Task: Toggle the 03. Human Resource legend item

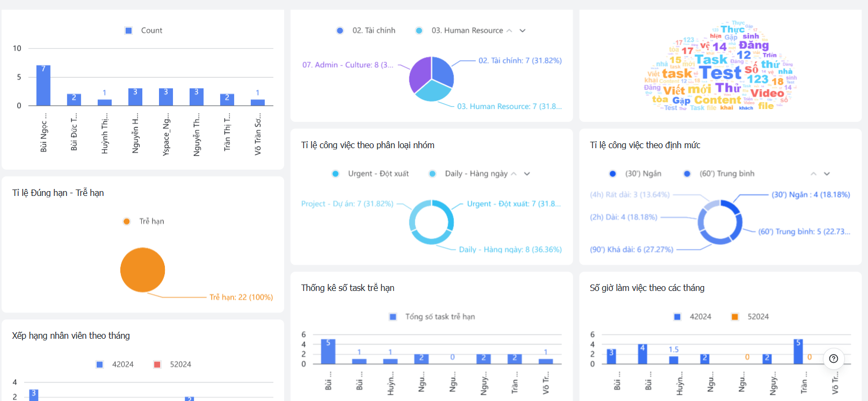Action: click(460, 31)
